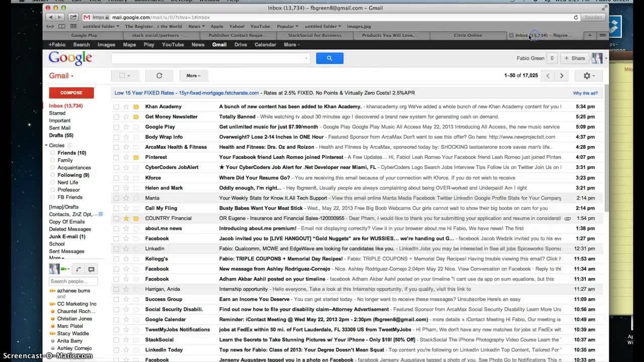
Task: Tick the Kforce email checkbox
Action: click(116, 177)
